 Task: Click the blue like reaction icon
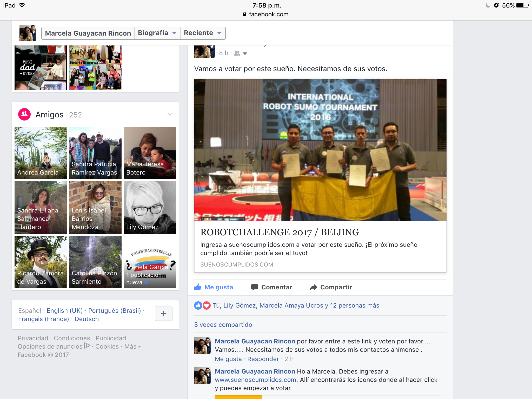(x=198, y=305)
